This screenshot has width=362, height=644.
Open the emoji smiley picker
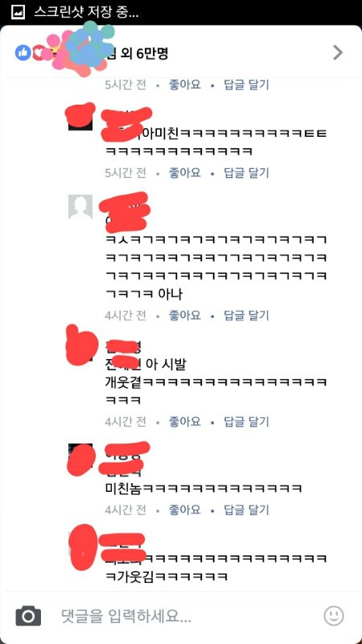pyautogui.click(x=334, y=615)
